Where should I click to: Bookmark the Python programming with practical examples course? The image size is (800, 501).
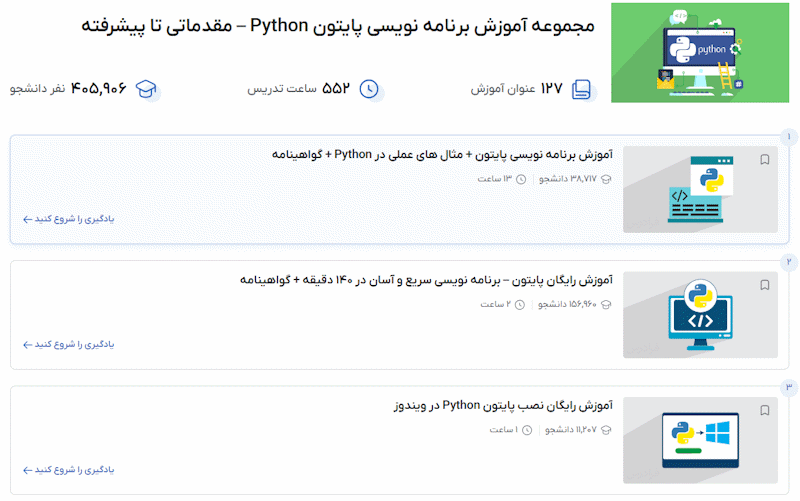tap(764, 160)
